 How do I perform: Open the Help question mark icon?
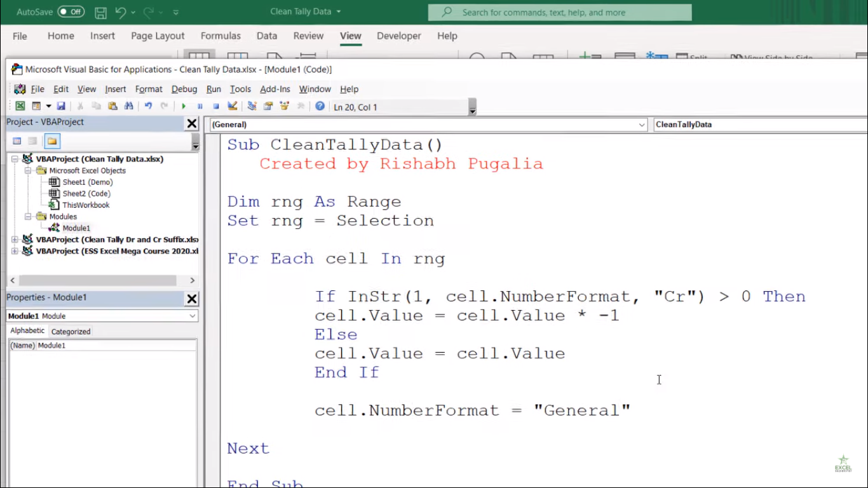click(320, 106)
